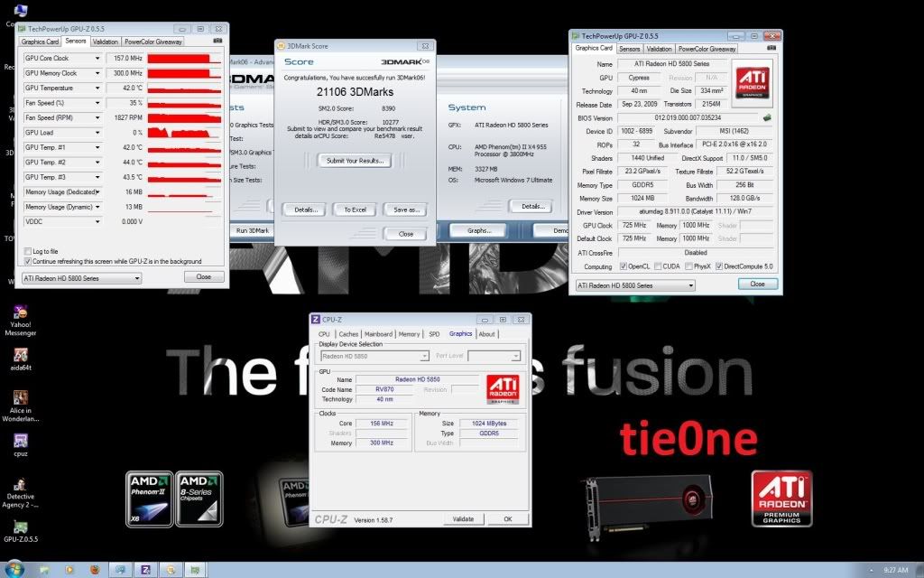Image resolution: width=924 pixels, height=578 pixels.
Task: Open the Detective Agency 2 desktop shortcut
Action: point(21,493)
